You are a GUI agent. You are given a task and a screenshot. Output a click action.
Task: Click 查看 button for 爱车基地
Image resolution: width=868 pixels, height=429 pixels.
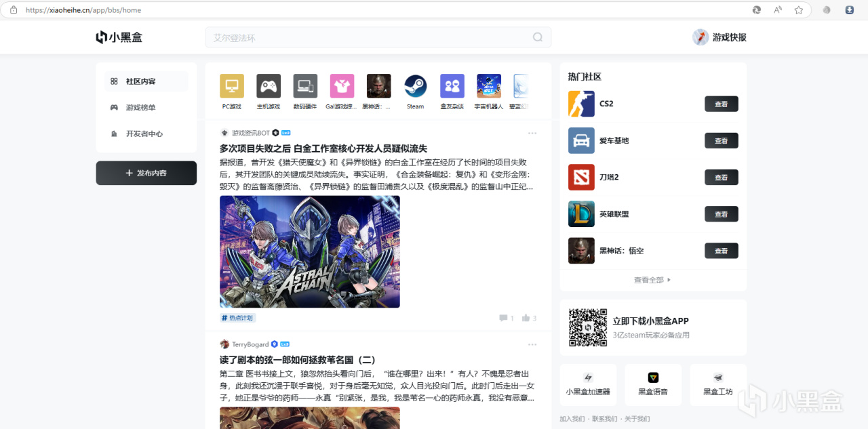pos(722,140)
